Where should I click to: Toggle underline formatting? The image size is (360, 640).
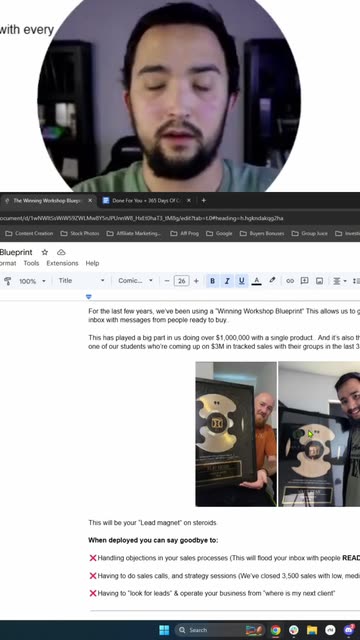tap(242, 281)
